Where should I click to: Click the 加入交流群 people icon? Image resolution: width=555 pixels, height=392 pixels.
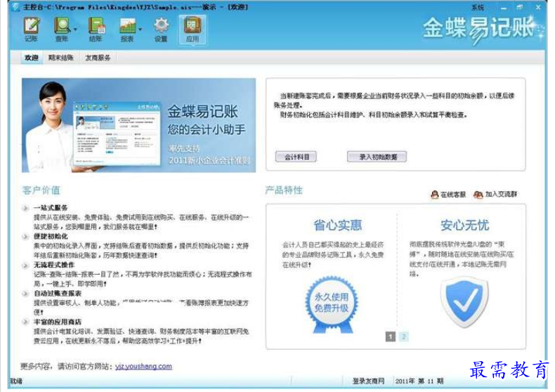coord(478,194)
